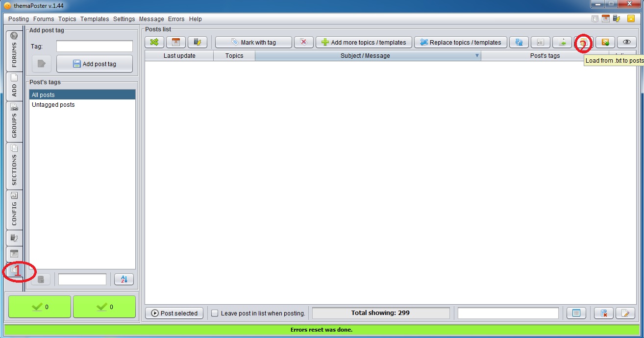The image size is (644, 338).
Task: Click the database lightning icon in Posts list toolbar
Action: tap(198, 42)
